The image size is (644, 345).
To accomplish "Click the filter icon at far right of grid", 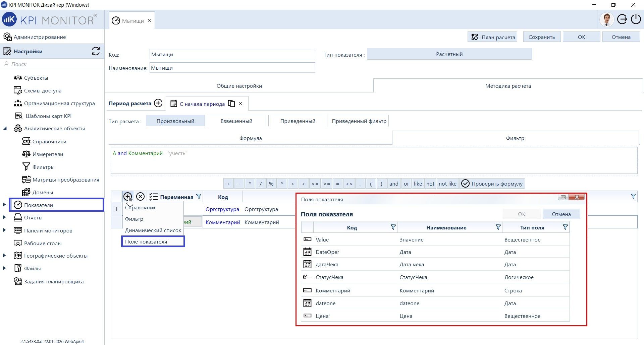I will pos(633,197).
